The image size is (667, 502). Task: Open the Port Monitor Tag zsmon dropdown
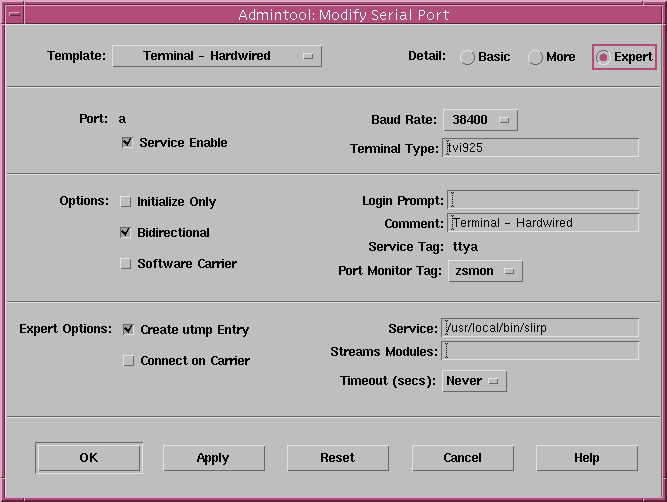tap(484, 271)
